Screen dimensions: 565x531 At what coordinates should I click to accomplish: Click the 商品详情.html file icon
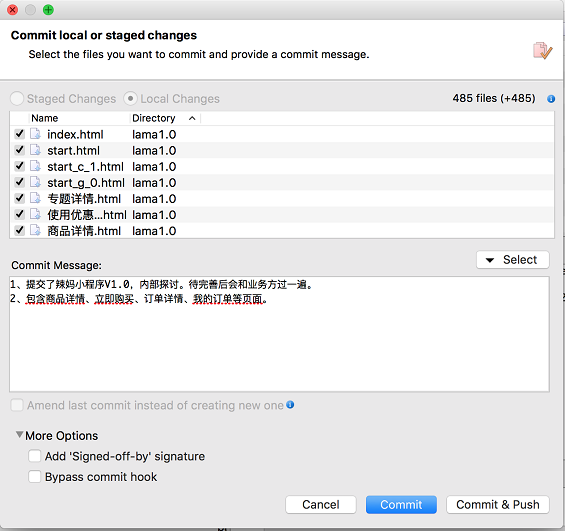(35, 230)
